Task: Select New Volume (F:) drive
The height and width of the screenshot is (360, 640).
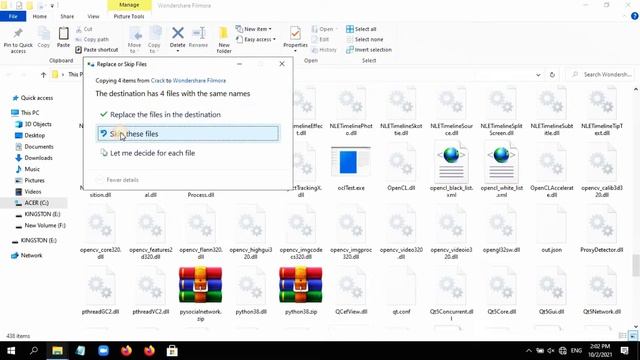Action: pyautogui.click(x=40, y=225)
